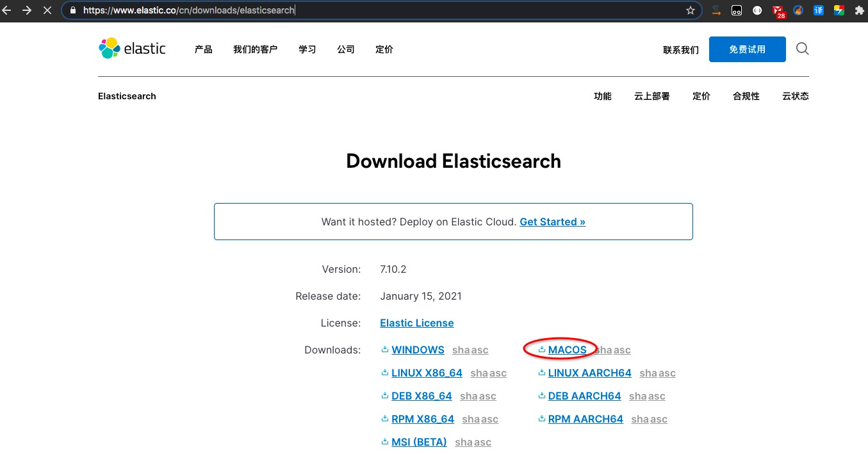
Task: Open the 我们的客户 menu
Action: tap(256, 49)
